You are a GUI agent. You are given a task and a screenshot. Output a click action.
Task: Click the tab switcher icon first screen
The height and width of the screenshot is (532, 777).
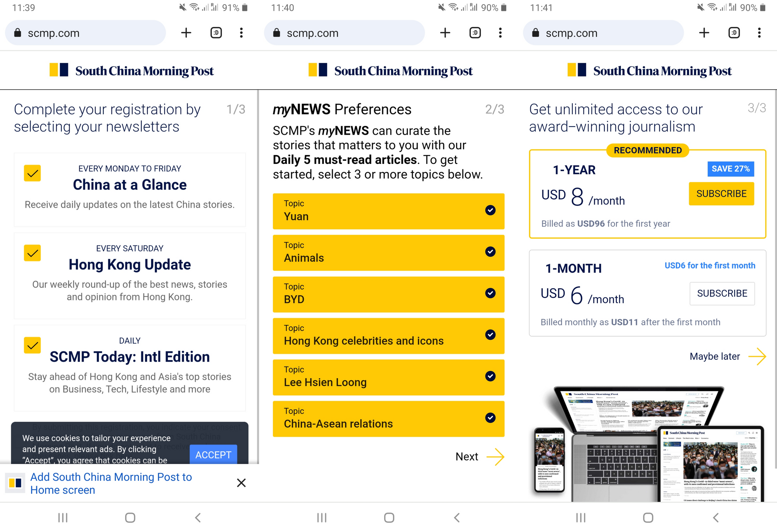pyautogui.click(x=217, y=33)
